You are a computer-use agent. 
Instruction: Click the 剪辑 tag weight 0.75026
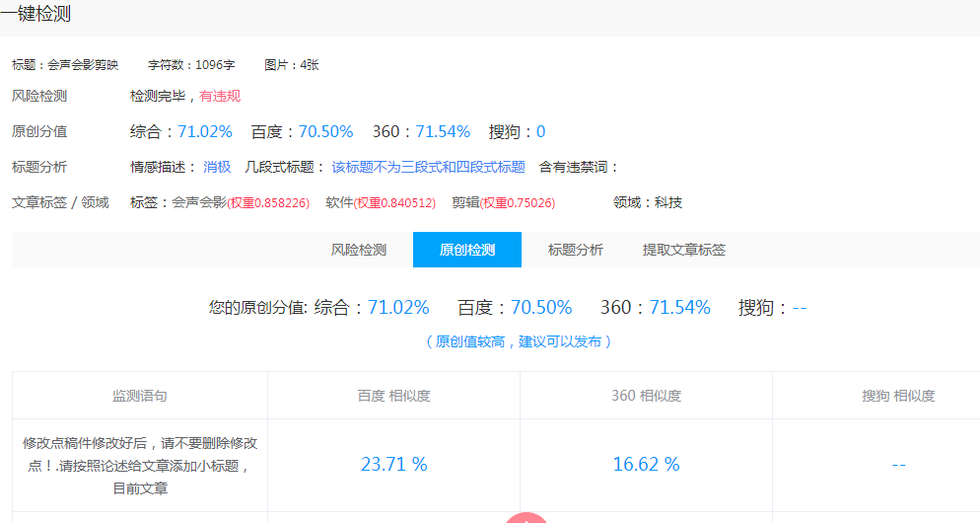pos(518,202)
